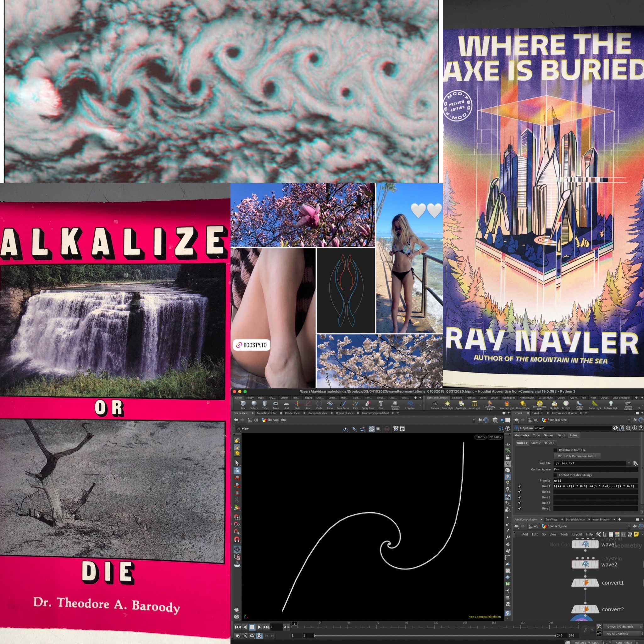Add a Spot Light from the shelf
Image resolution: width=644 pixels, height=644 pixels.
tap(461, 404)
